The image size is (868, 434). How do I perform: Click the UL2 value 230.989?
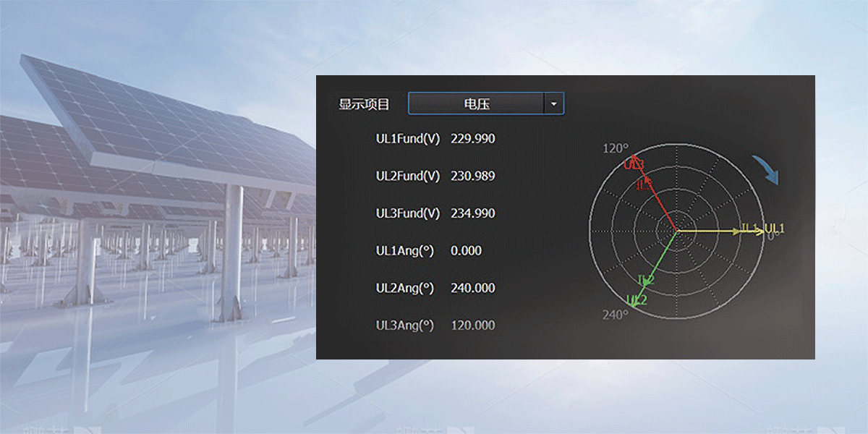472,176
